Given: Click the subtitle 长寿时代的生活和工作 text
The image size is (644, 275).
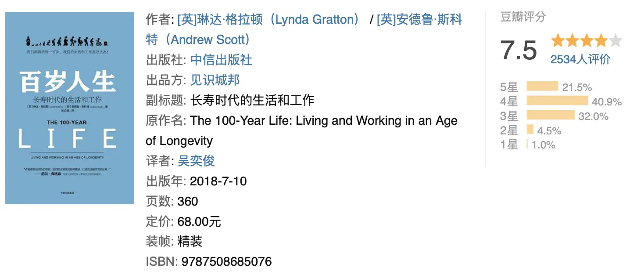Looking at the screenshot, I should coord(252,100).
